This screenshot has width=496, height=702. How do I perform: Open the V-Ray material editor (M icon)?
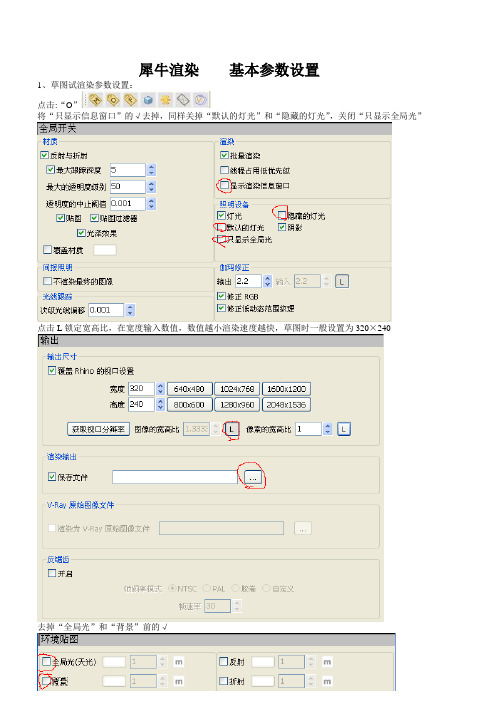pos(95,99)
